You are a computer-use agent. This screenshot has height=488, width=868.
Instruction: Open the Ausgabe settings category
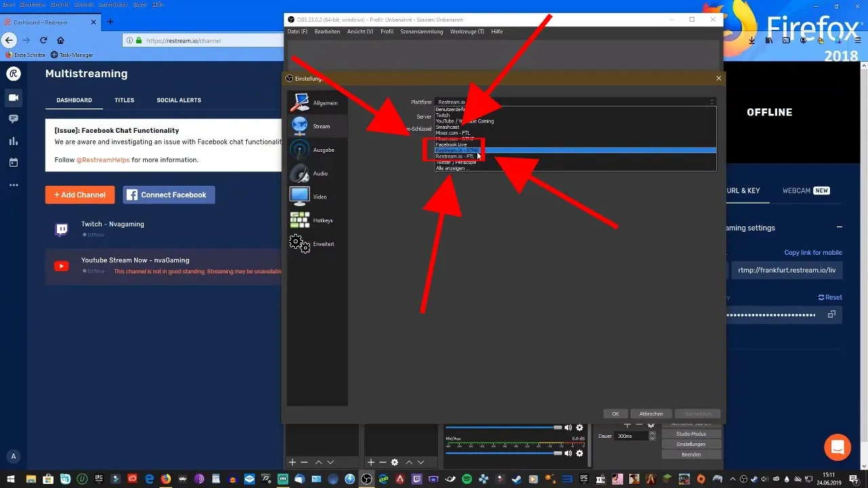[x=317, y=150]
